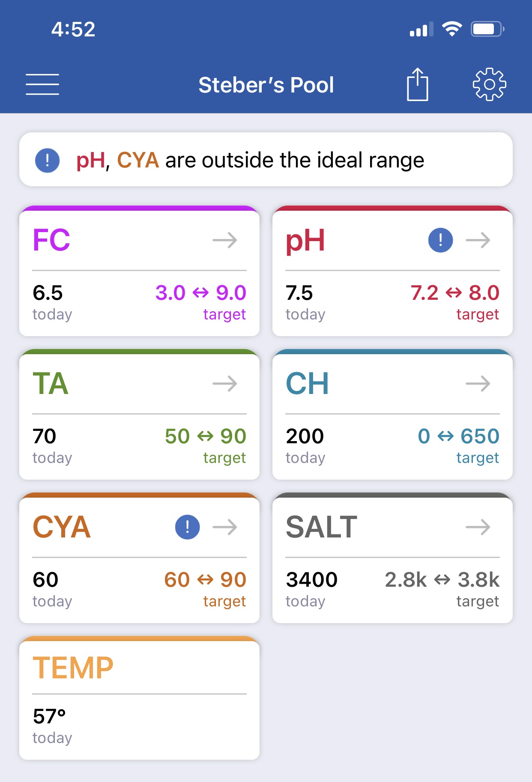Image resolution: width=532 pixels, height=782 pixels.
Task: Open CH details via arrow
Action: tap(478, 384)
